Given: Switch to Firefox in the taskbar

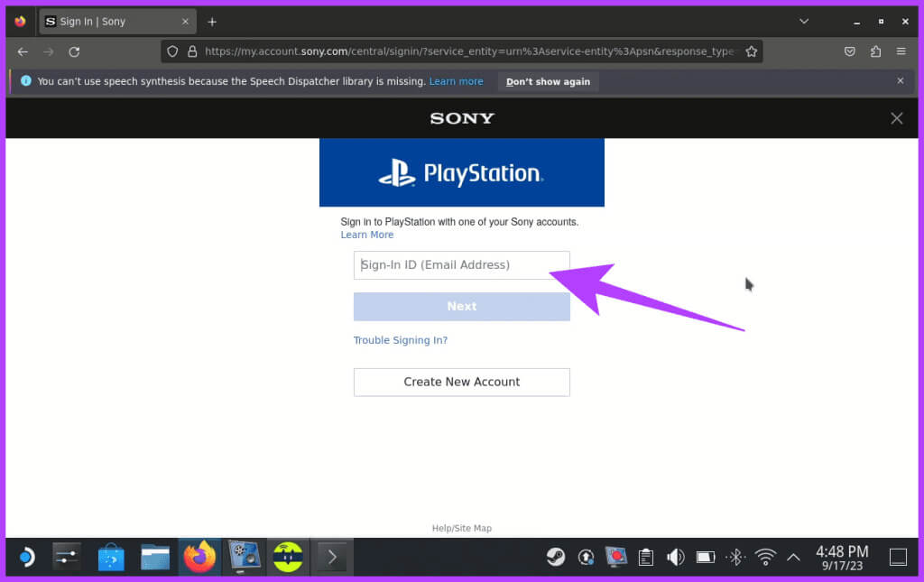Looking at the screenshot, I should (x=199, y=557).
